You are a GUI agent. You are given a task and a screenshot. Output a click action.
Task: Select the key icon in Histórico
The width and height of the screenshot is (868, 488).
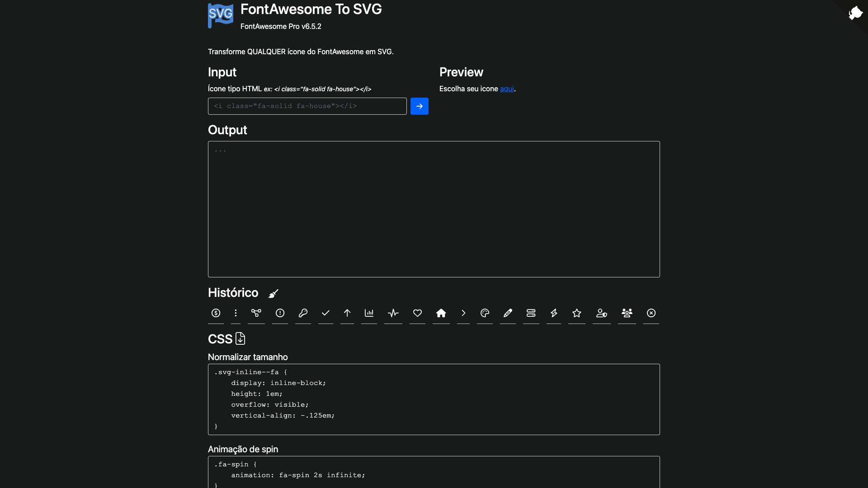[303, 313]
